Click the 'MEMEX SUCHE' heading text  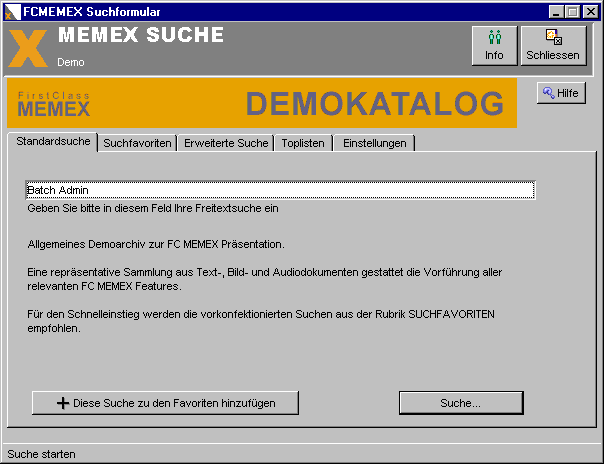click(x=141, y=35)
